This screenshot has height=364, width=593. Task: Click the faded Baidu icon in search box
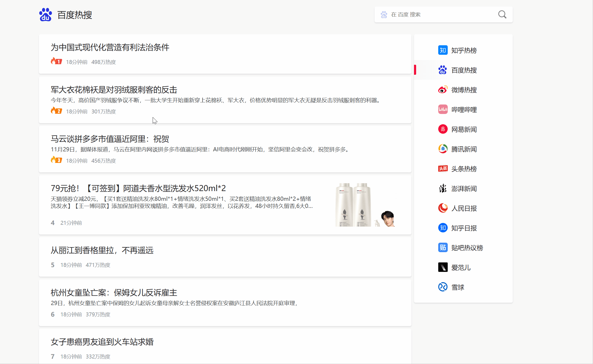(384, 14)
